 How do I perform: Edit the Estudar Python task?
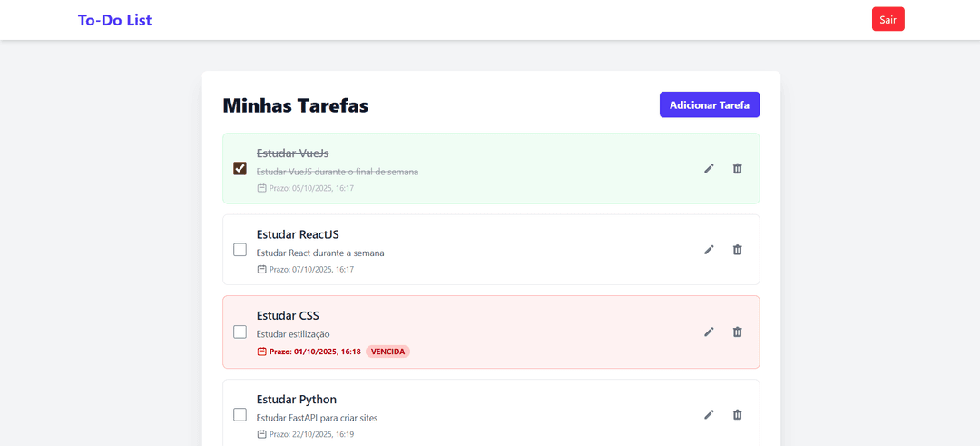click(708, 414)
